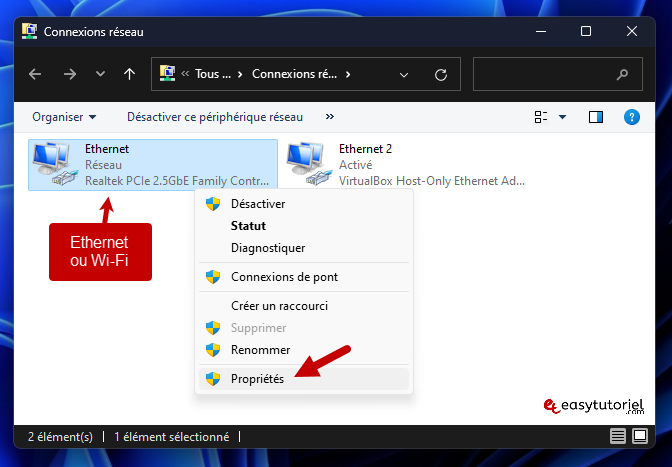Select the 'Tous ...' breadcrumb segment
This screenshot has height=467, width=672.
click(x=213, y=74)
